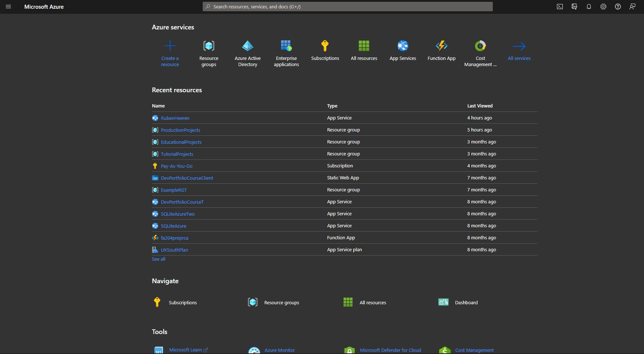Click the '5 hours ago' cell
Screen dimensions: 644x354
[x=479, y=130]
